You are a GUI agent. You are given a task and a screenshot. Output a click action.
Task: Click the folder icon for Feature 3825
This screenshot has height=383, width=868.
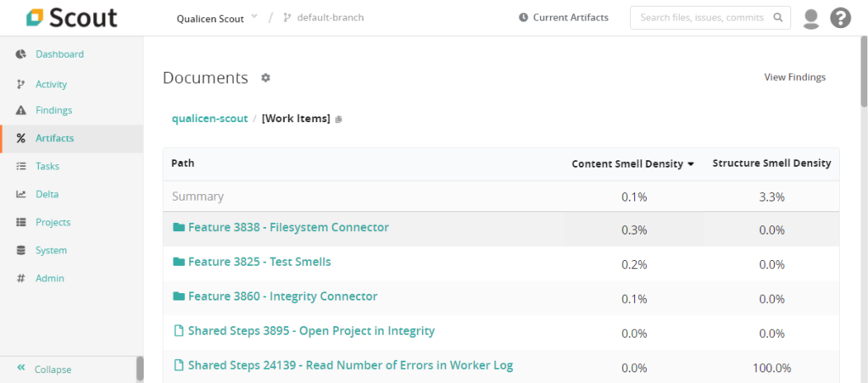tap(178, 263)
